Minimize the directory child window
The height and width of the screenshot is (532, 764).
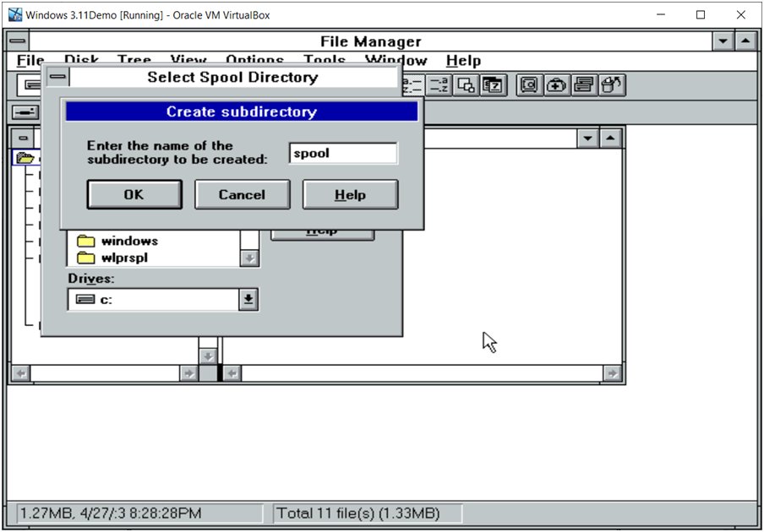588,138
